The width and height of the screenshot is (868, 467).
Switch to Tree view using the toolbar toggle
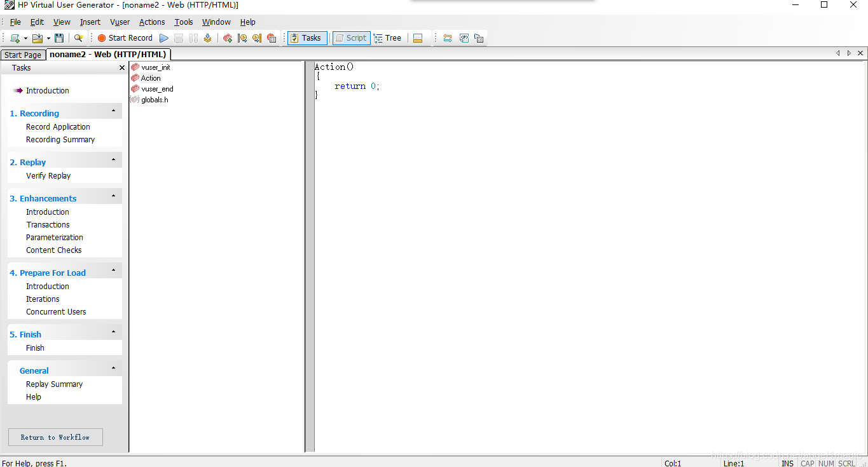pos(388,38)
